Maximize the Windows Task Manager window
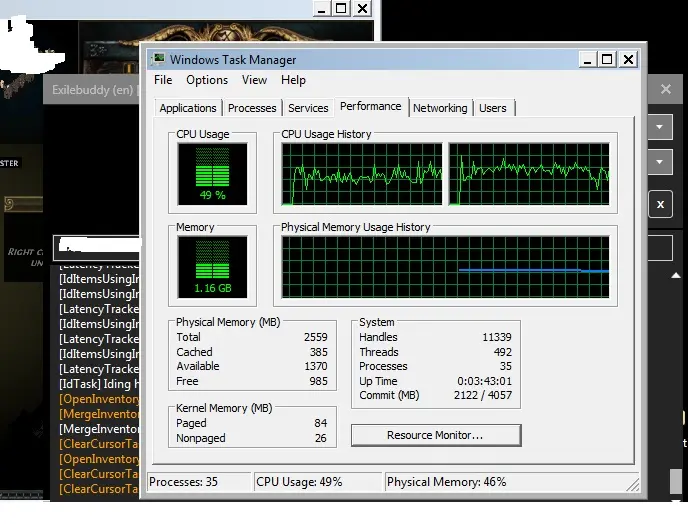This screenshot has height=524, width=688. 607,59
